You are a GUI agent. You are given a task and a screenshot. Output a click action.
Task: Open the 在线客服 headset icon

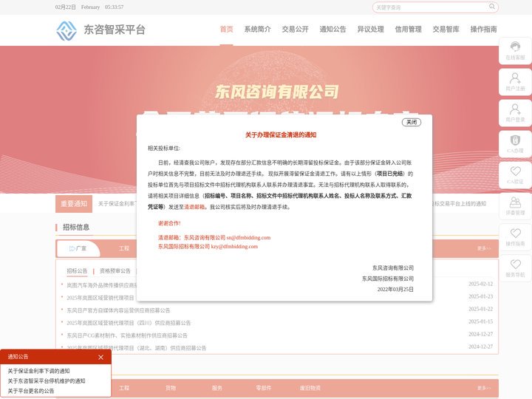pyautogui.click(x=515, y=46)
